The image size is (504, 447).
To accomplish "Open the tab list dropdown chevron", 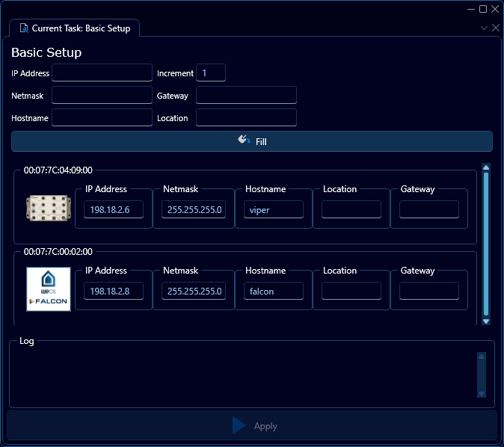I will point(483,28).
